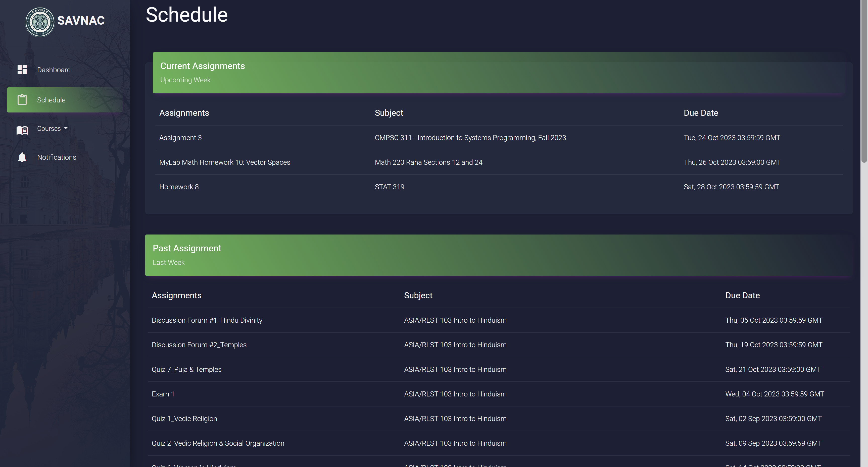This screenshot has width=868, height=467.
Task: Select the Homework 8 assignment
Action: point(179,187)
